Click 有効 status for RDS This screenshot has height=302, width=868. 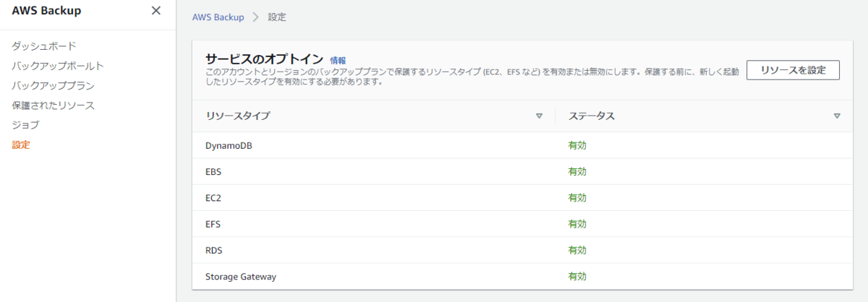click(x=577, y=250)
